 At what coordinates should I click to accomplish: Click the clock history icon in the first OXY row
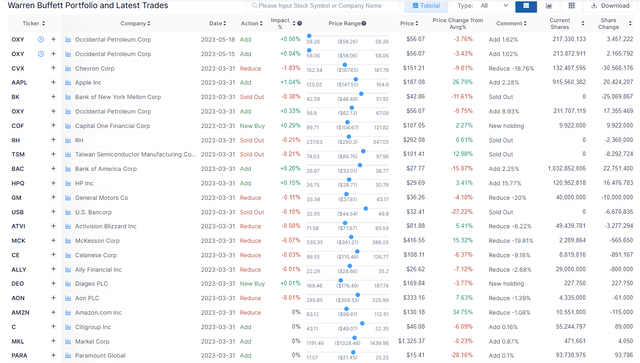(41, 40)
